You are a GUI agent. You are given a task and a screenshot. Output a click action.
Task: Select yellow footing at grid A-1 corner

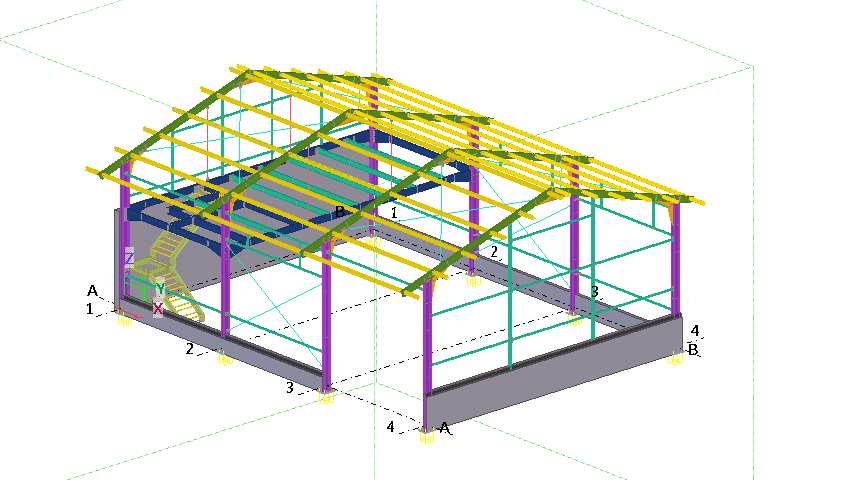(121, 316)
